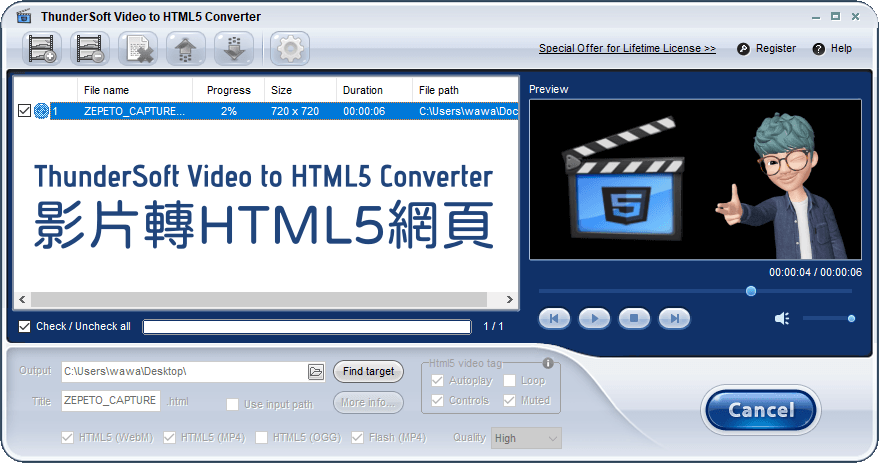The image size is (879, 463).
Task: Toggle the Use input path checkbox
Action: tap(232, 404)
